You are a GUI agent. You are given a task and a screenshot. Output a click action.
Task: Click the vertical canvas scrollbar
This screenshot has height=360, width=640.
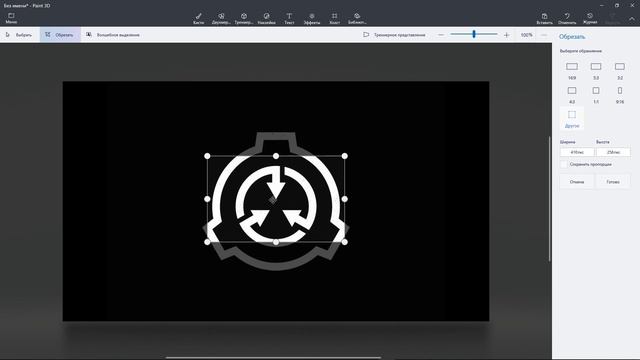coord(549,199)
